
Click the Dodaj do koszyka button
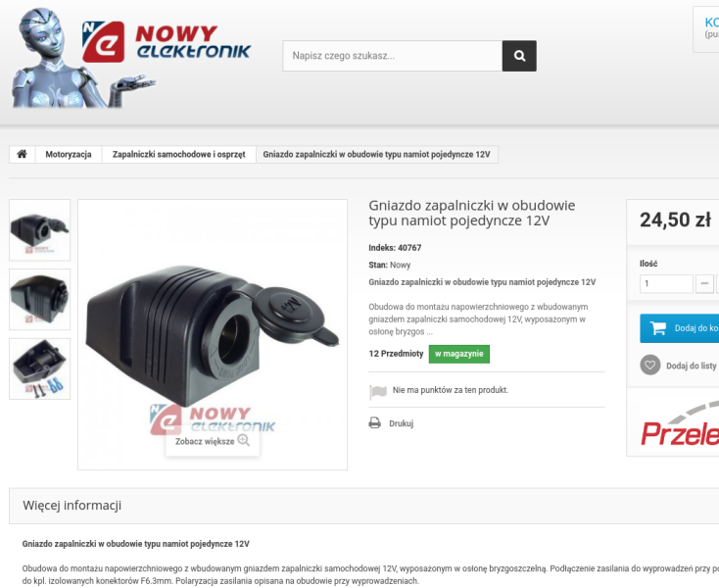(680, 328)
